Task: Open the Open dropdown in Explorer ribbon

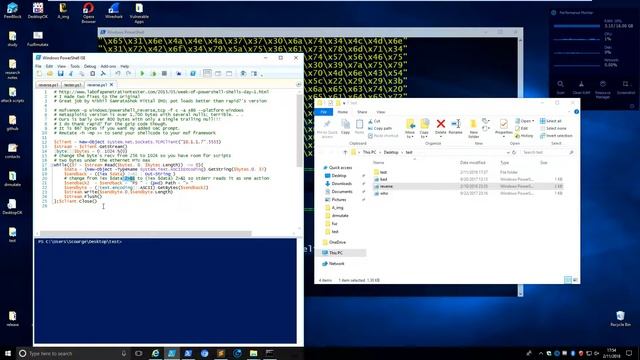Action: 525,121
